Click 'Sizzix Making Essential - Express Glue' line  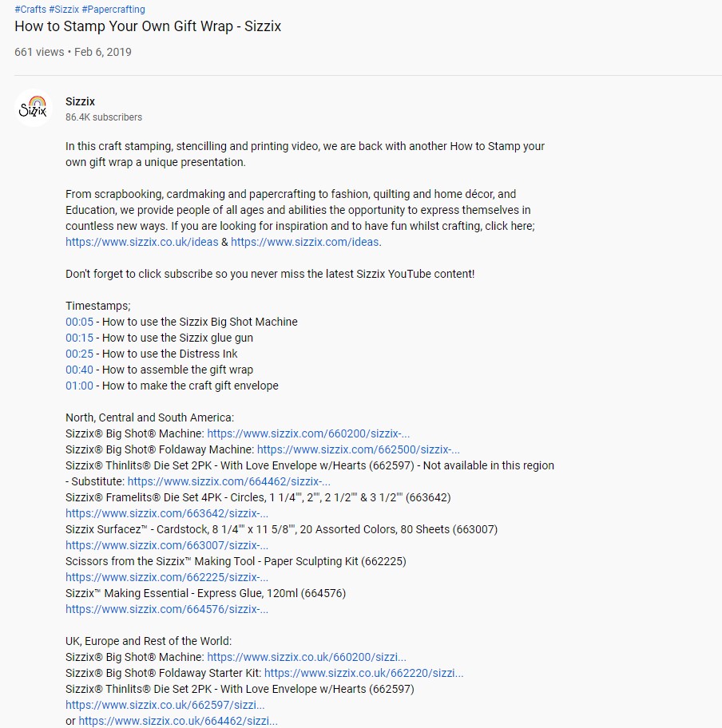click(206, 593)
